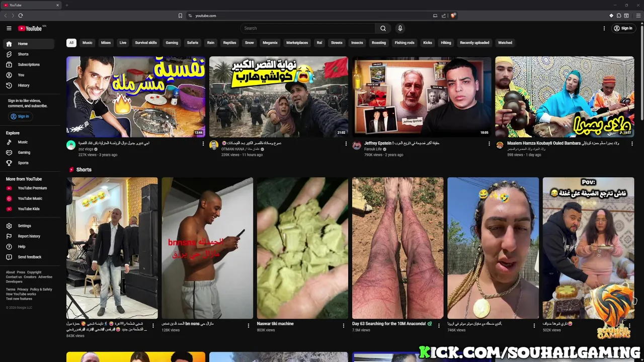Open the Farouk Life channel avatar
Screen dimensions: 644x362
[x=357, y=145]
